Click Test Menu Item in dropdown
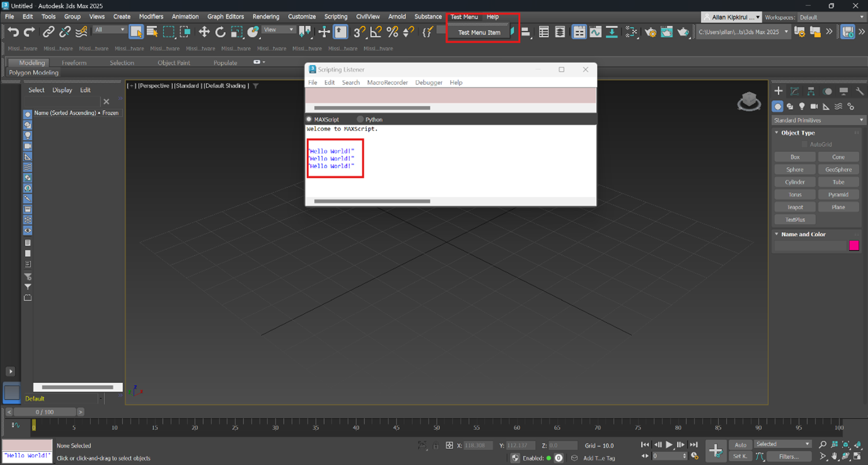The image size is (868, 465). 479,33
